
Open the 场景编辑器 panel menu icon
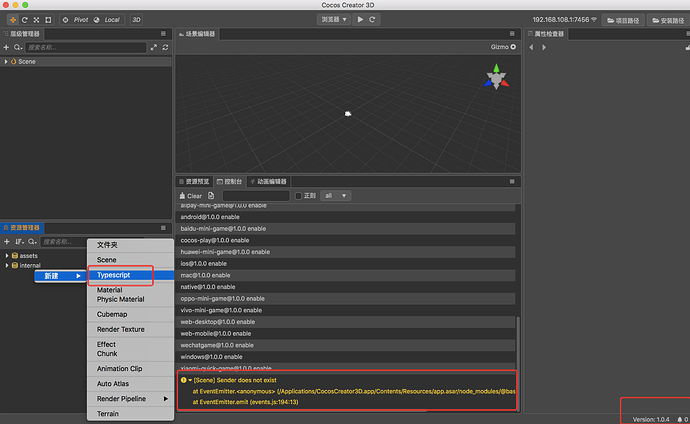coord(512,33)
